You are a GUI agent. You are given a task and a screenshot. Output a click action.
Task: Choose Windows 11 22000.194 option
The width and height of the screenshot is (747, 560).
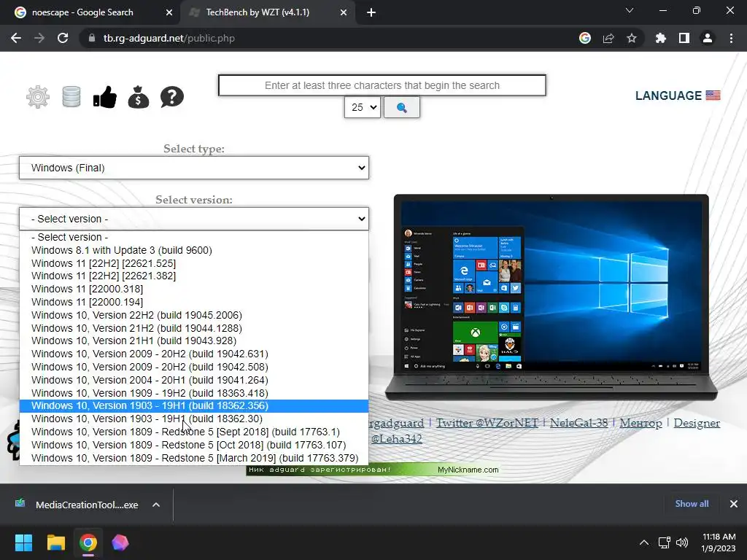pos(194,302)
